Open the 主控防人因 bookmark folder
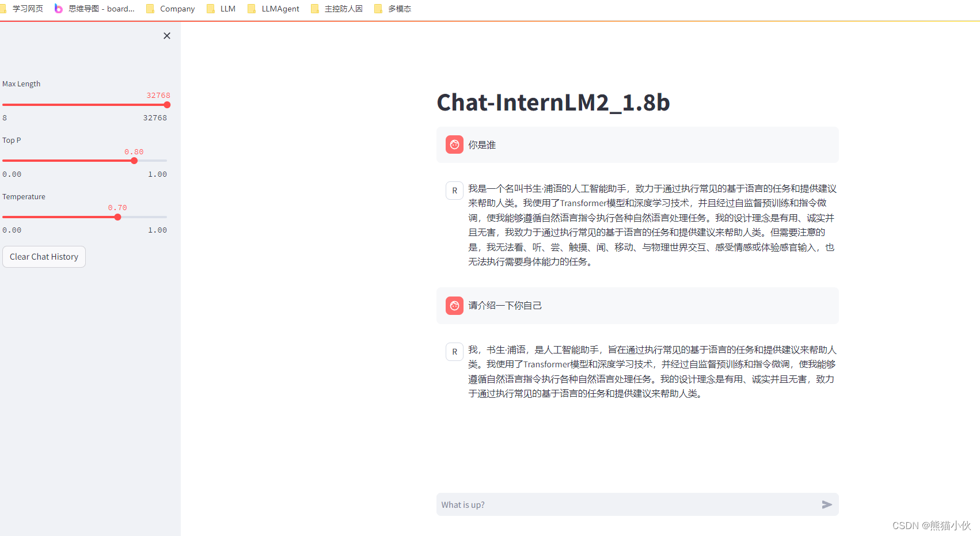This screenshot has width=980, height=536. (x=337, y=9)
